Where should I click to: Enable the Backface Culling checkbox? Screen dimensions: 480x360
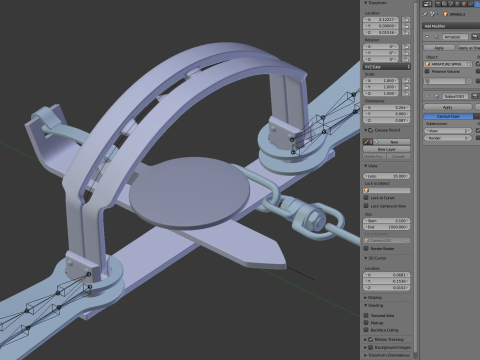366,330
